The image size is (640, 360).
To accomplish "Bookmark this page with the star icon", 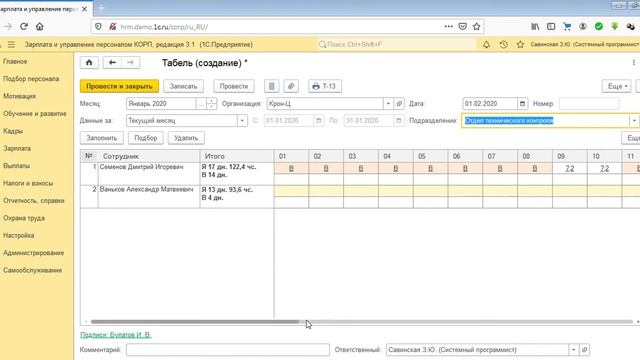I will tap(476, 27).
